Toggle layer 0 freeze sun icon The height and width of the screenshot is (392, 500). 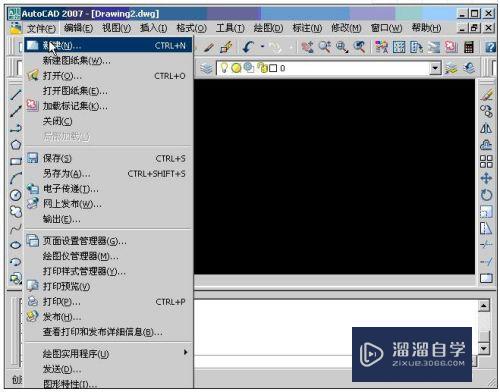[x=236, y=68]
